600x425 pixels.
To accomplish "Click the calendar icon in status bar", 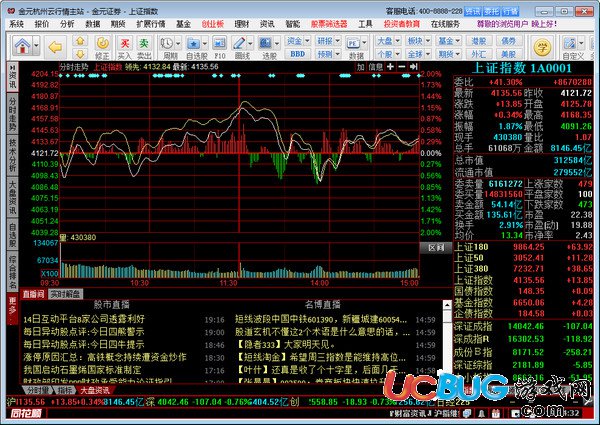I will 496,414.
